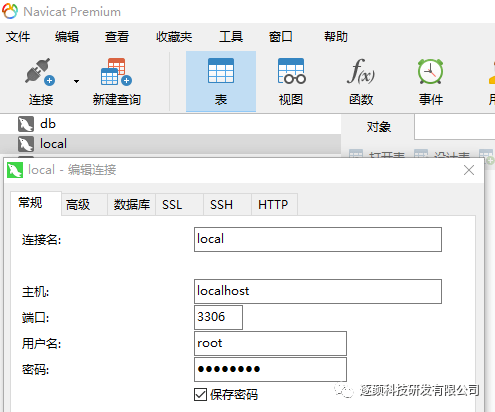
Task: Click the 密码 password field
Action: tap(270, 369)
